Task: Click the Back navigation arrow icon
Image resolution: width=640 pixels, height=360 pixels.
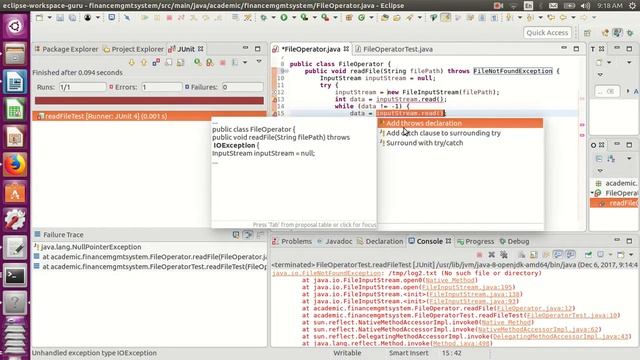Action: pyautogui.click(x=563, y=18)
